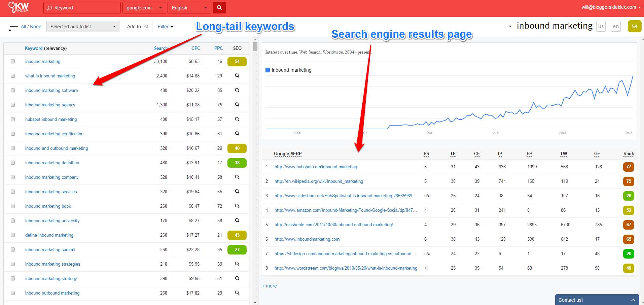Check SEO for 'inbound marketing university'
Screen dimensions: 644x305
coord(237,221)
